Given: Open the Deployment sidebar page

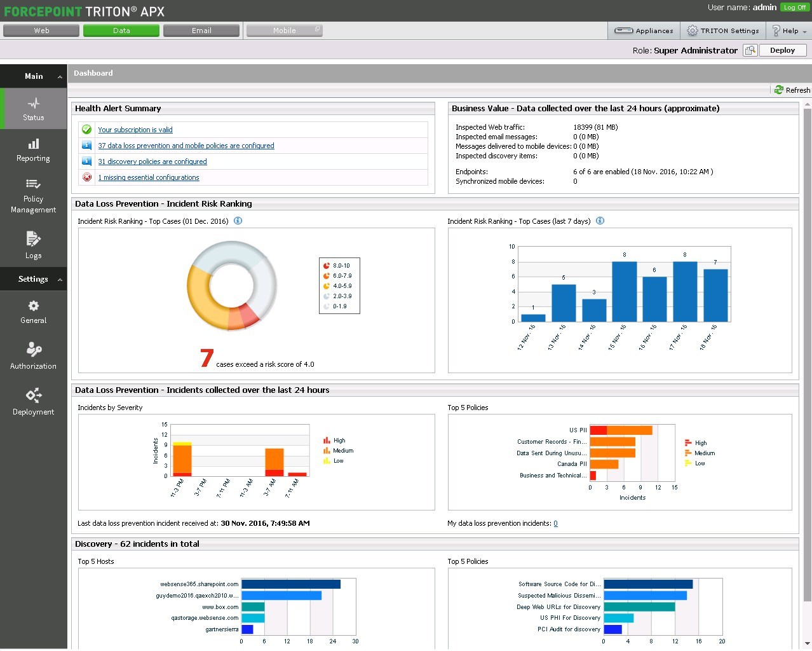Looking at the screenshot, I should click(x=33, y=403).
